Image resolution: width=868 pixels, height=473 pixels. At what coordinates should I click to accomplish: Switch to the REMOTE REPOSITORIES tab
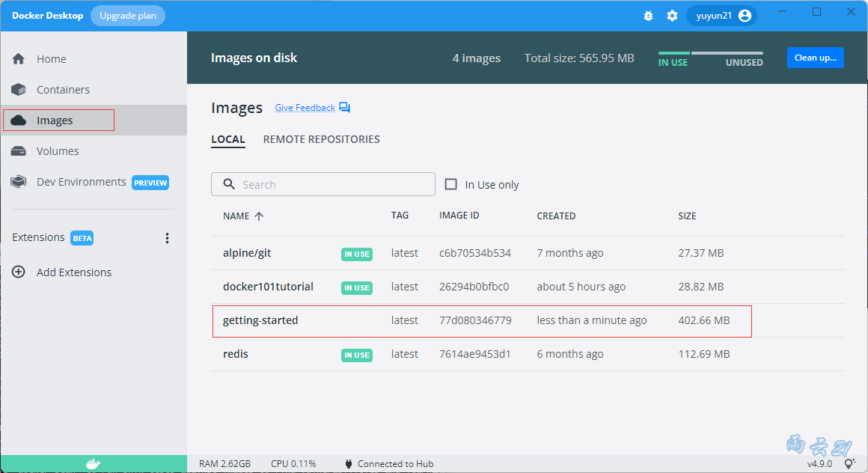[321, 139]
